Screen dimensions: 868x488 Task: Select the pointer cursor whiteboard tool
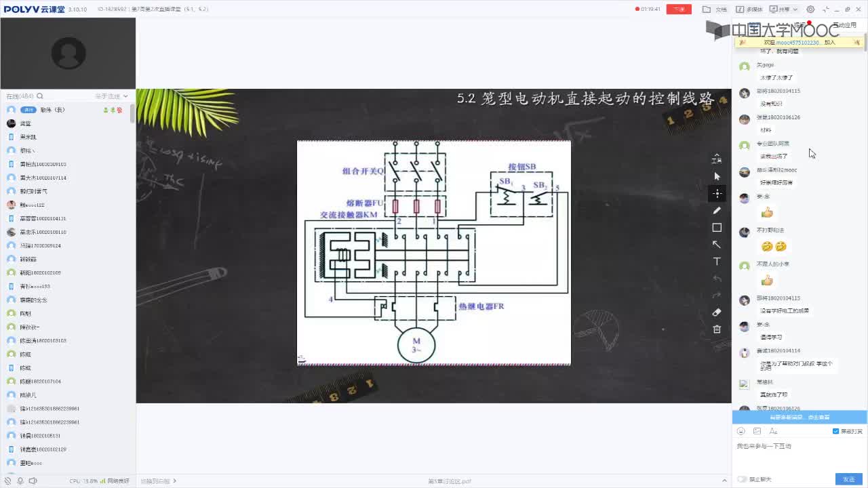click(x=717, y=176)
